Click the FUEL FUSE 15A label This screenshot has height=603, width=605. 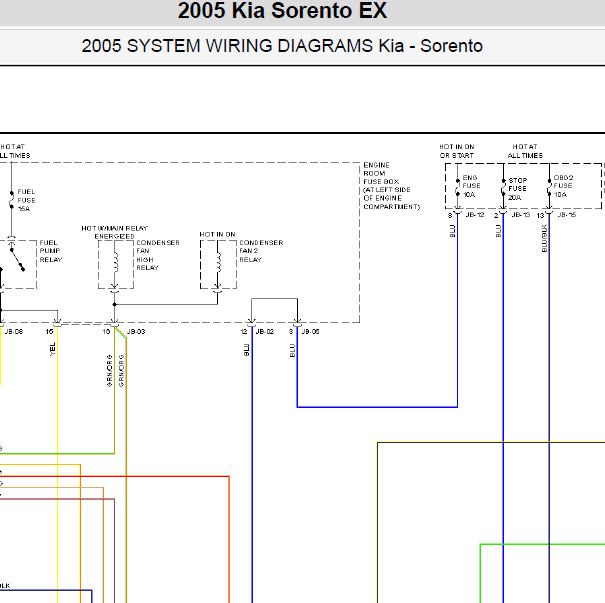tap(26, 200)
